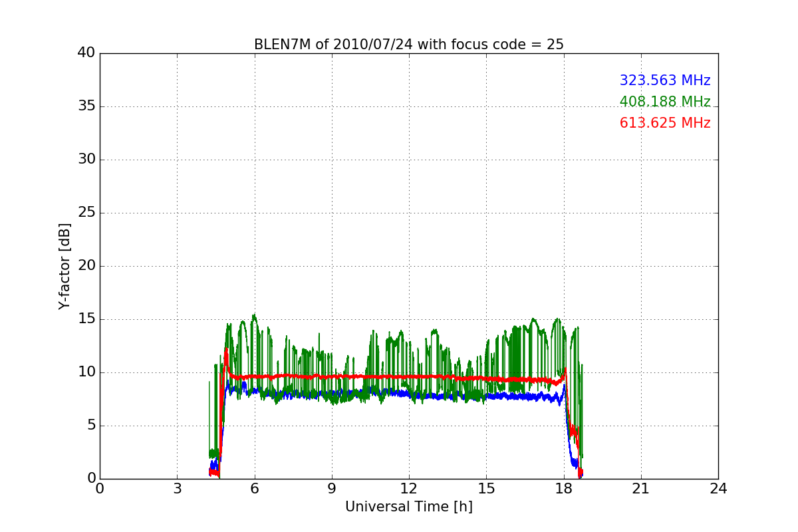This screenshot has height=532, width=798.
Task: Click the Universal Time [h] axis label
Action: point(409,507)
